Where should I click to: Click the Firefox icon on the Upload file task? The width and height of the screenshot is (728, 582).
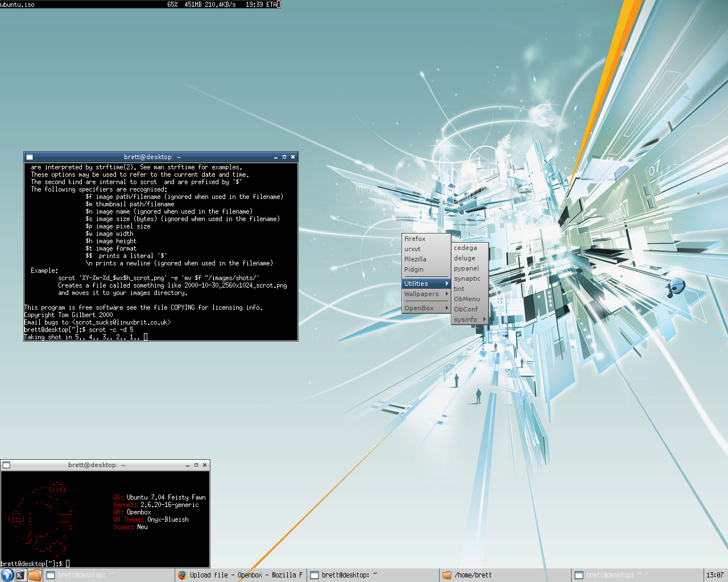pyautogui.click(x=182, y=575)
